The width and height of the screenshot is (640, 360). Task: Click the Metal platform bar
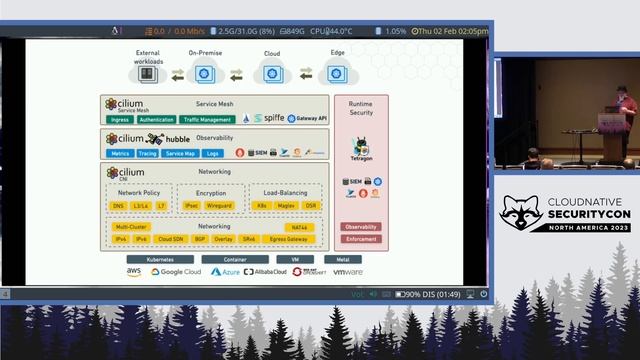pyautogui.click(x=343, y=260)
